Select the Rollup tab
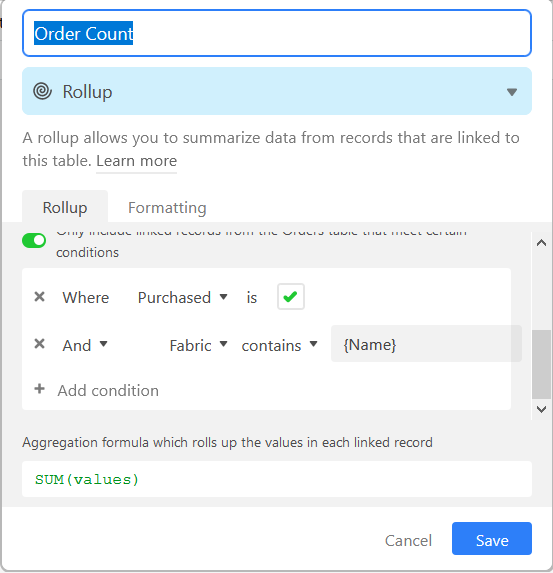Image resolution: width=553 pixels, height=573 pixels. coord(65,207)
